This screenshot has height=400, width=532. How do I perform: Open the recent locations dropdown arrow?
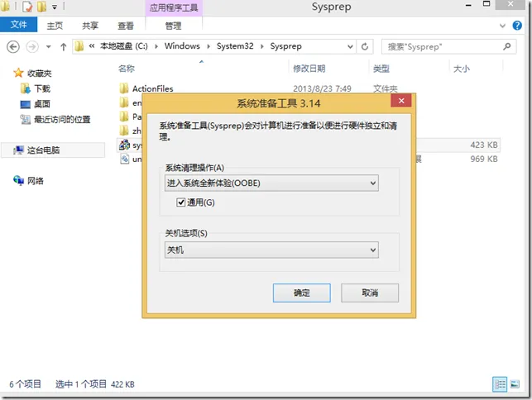click(x=49, y=47)
